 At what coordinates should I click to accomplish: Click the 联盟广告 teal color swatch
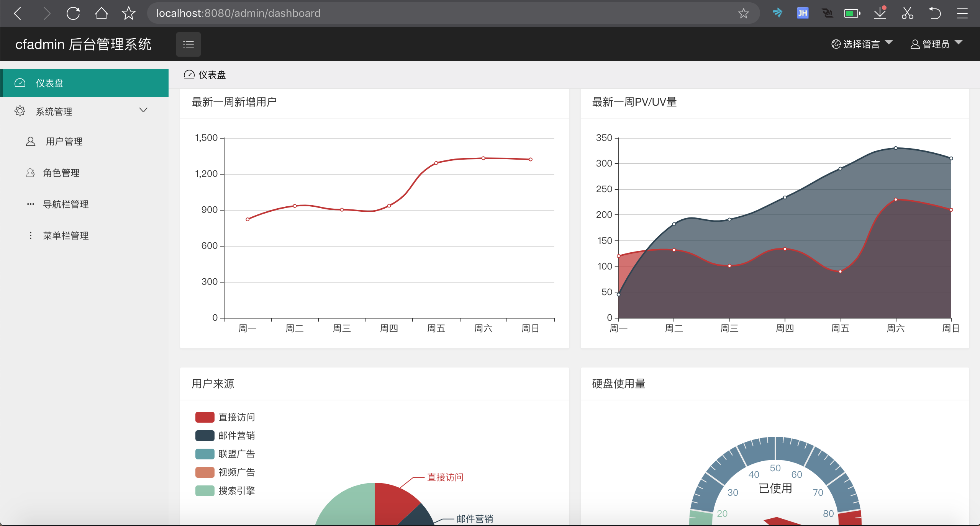[205, 454]
